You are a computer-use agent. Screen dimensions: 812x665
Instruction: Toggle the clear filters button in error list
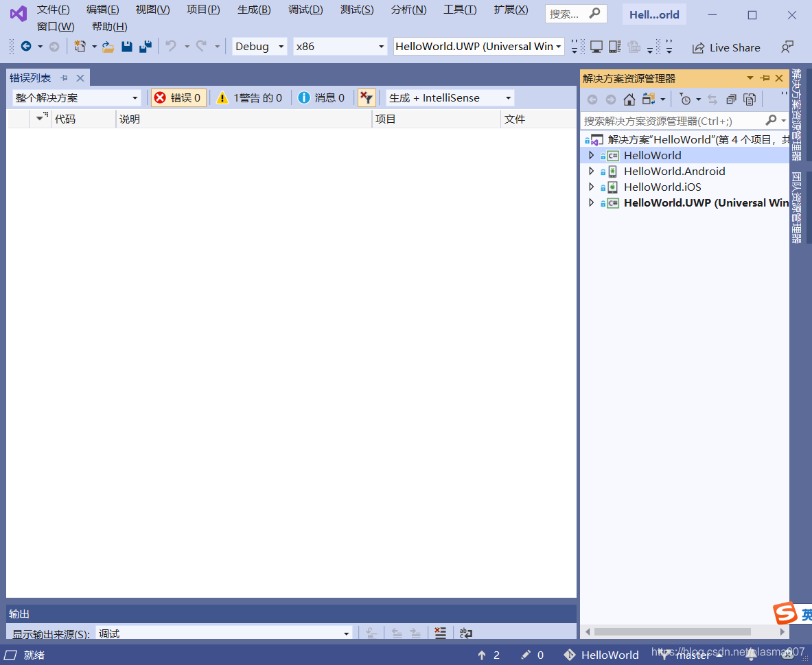coord(367,98)
